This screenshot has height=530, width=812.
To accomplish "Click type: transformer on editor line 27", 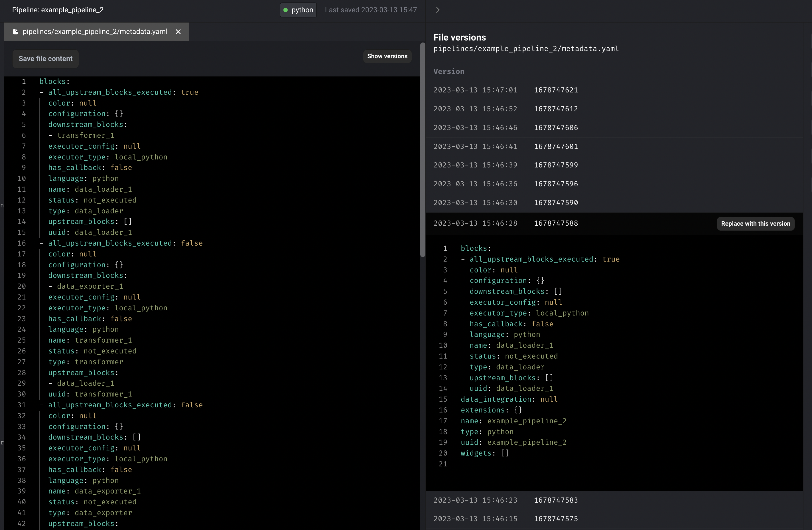I will [x=86, y=362].
